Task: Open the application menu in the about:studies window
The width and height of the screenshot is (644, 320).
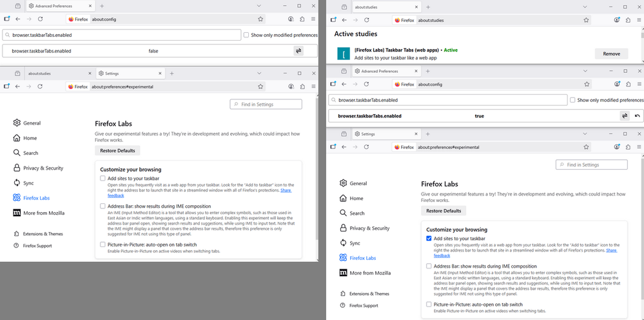Action: pyautogui.click(x=638, y=20)
